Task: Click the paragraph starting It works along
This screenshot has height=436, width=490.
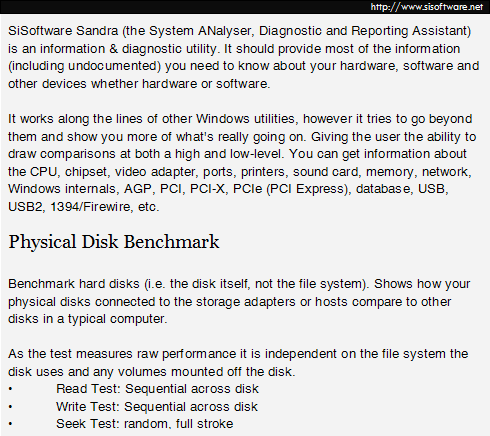Action: [242, 163]
